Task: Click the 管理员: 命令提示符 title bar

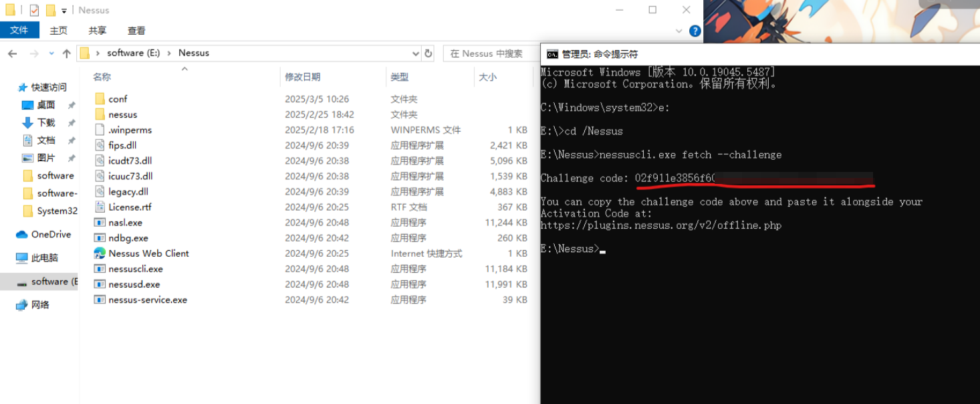Action: click(x=760, y=54)
